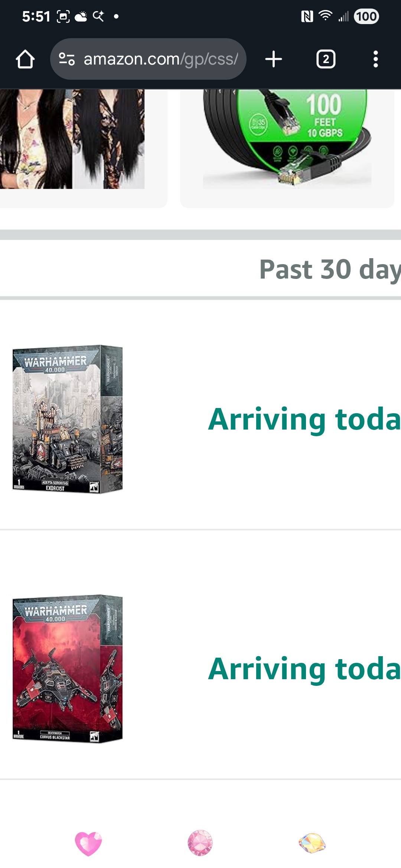The width and height of the screenshot is (401, 868).
Task: Tap the Chrome home icon
Action: [x=25, y=59]
